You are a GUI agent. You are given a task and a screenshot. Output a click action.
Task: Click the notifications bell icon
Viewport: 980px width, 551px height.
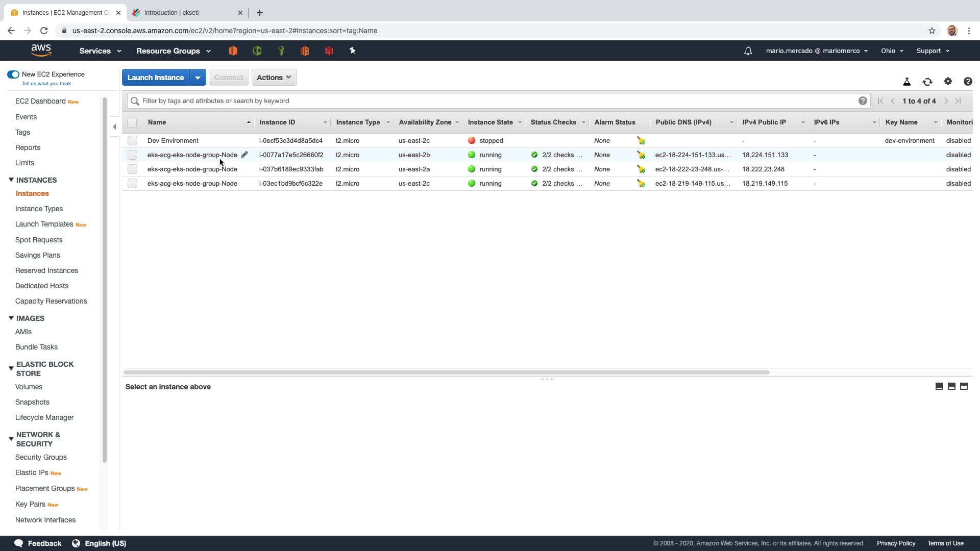pos(748,51)
